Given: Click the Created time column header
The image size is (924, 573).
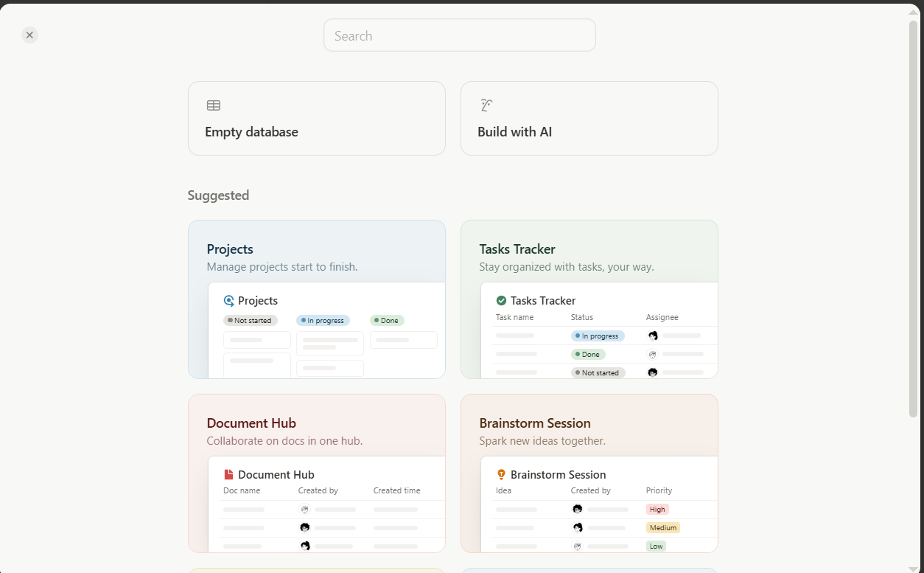Looking at the screenshot, I should [x=397, y=491].
